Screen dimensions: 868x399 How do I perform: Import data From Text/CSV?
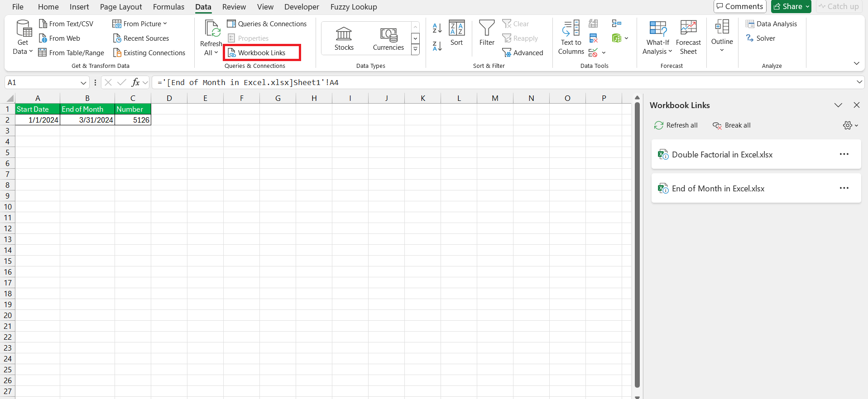tap(66, 24)
